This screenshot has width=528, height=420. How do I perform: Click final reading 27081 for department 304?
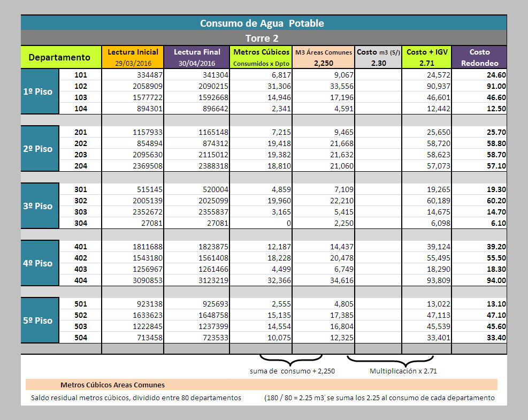pos(197,223)
